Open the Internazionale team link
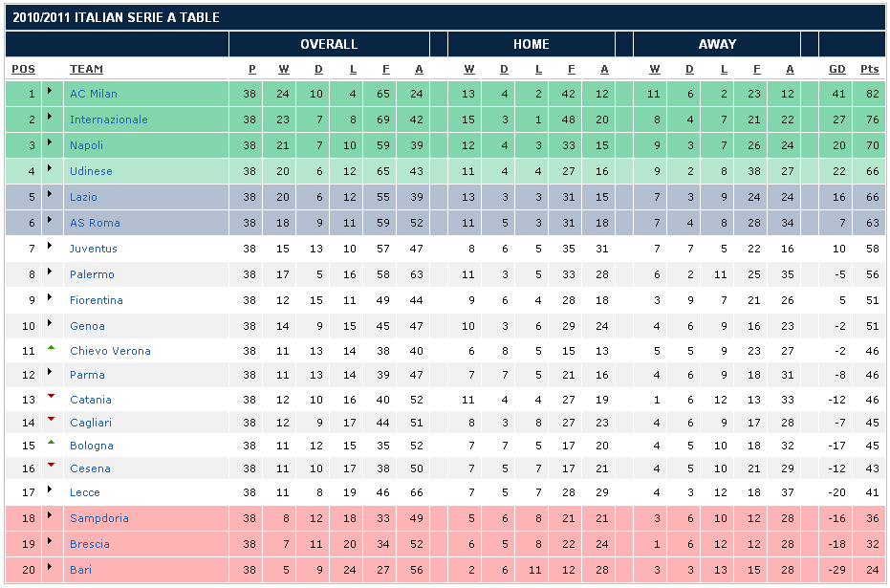Screen dimensions: 890x588 click(109, 120)
